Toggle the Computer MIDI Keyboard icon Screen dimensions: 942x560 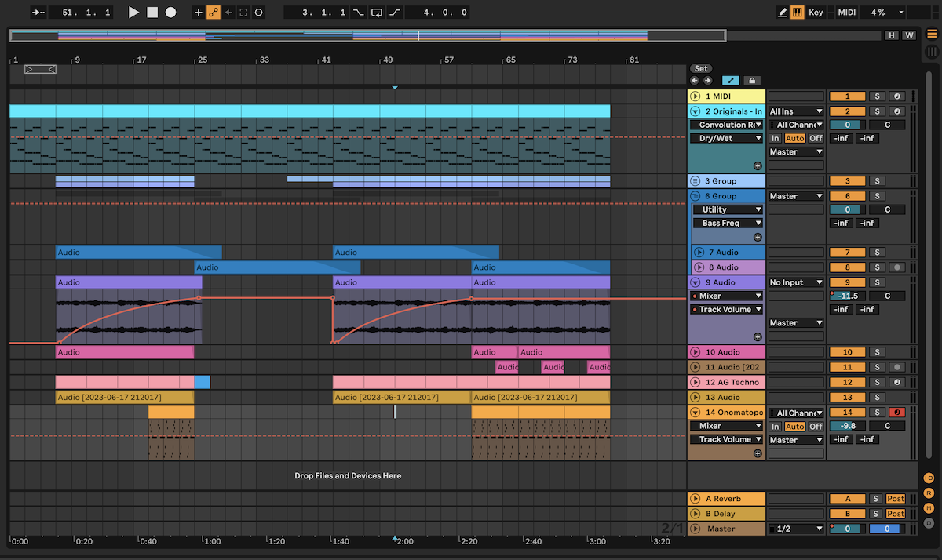pos(797,13)
